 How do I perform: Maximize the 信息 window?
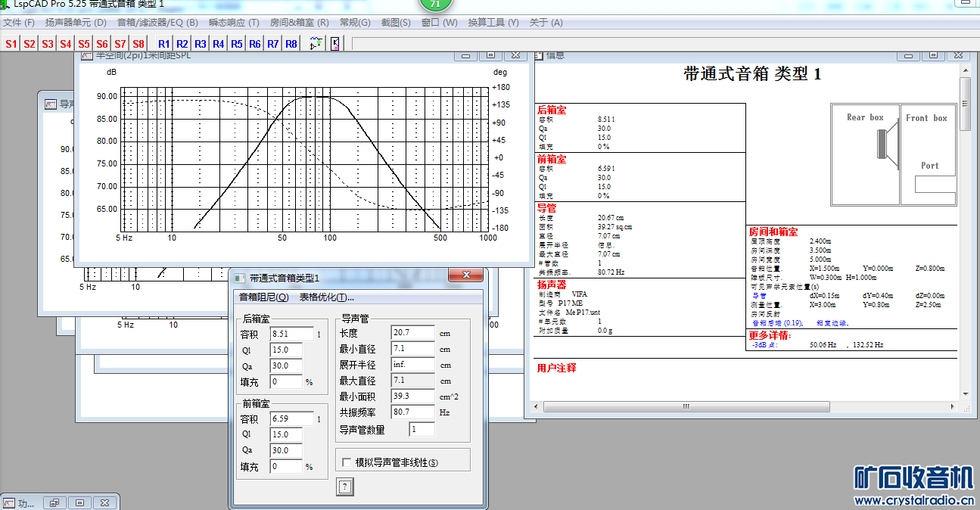click(932, 55)
